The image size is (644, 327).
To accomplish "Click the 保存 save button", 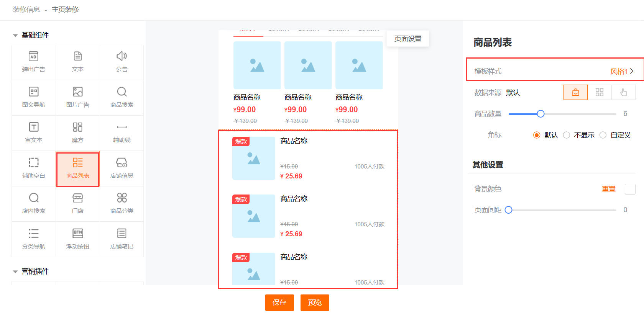I will coord(279,302).
